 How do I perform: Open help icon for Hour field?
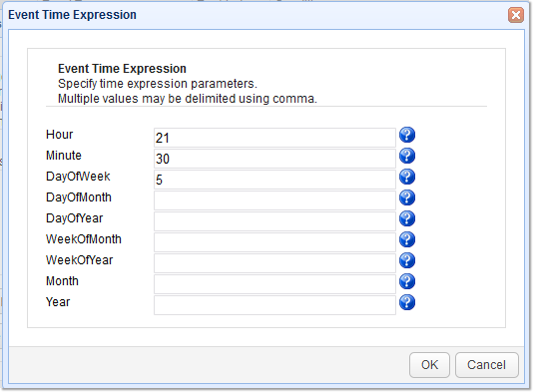[x=407, y=135]
